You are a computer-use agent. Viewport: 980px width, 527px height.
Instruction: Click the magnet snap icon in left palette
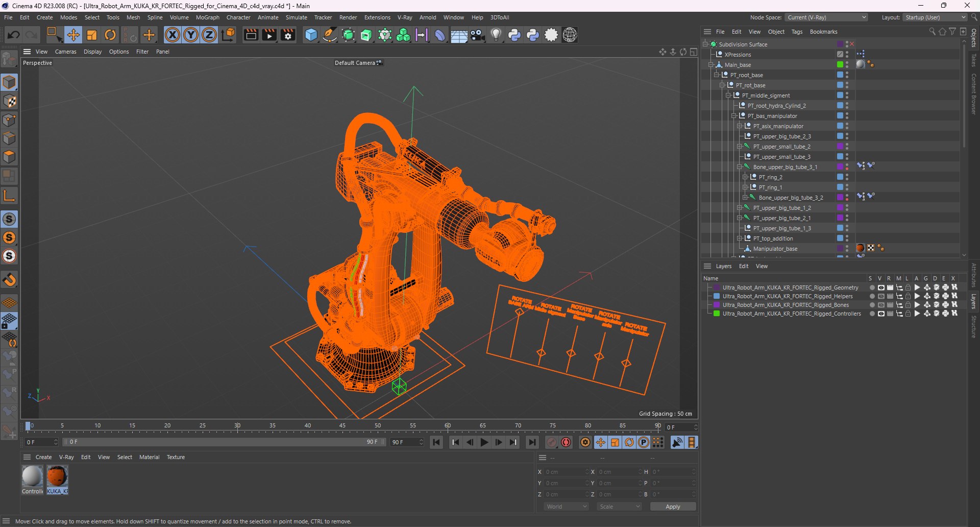coord(9,280)
